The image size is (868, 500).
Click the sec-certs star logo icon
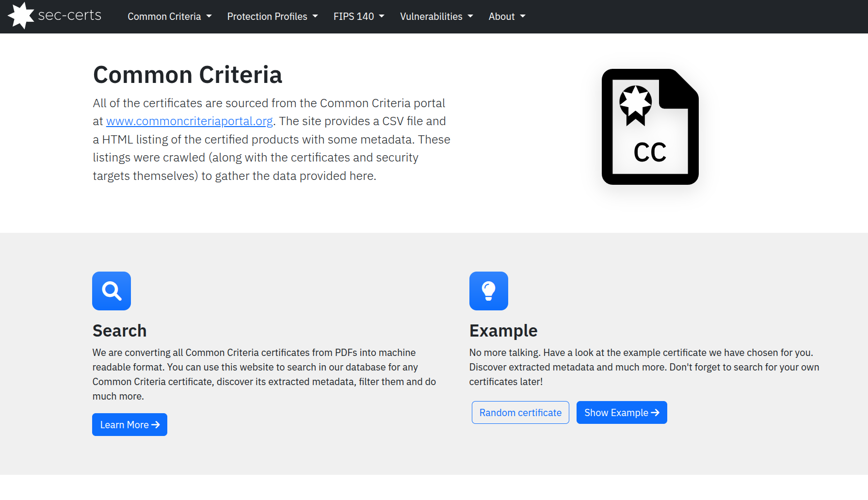click(x=21, y=16)
